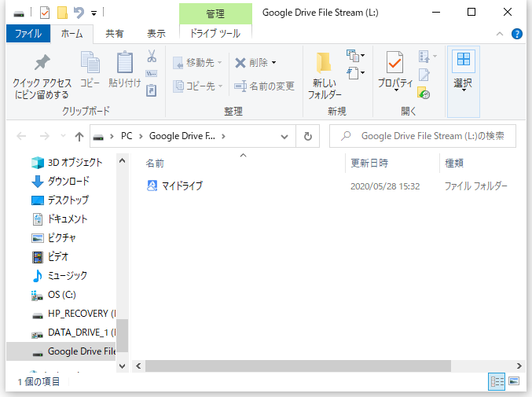Click Rename (名前の変更) button
The height and width of the screenshot is (397, 532).
(264, 86)
